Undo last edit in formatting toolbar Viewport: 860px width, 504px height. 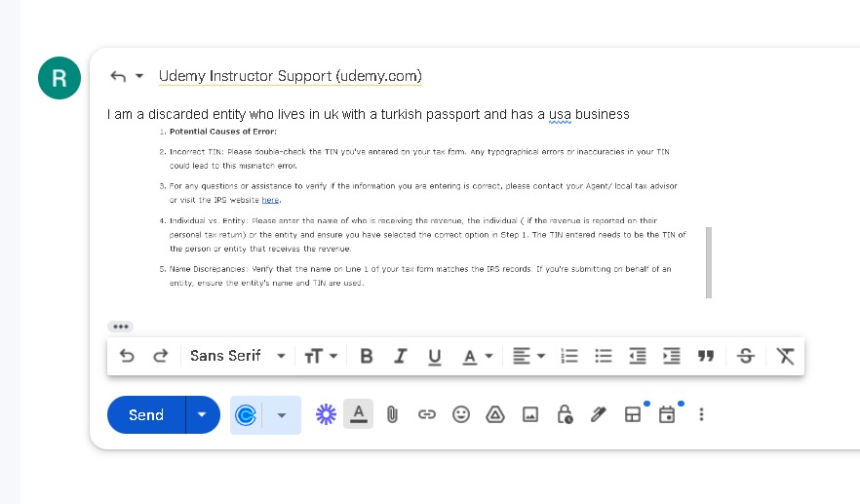pyautogui.click(x=127, y=356)
